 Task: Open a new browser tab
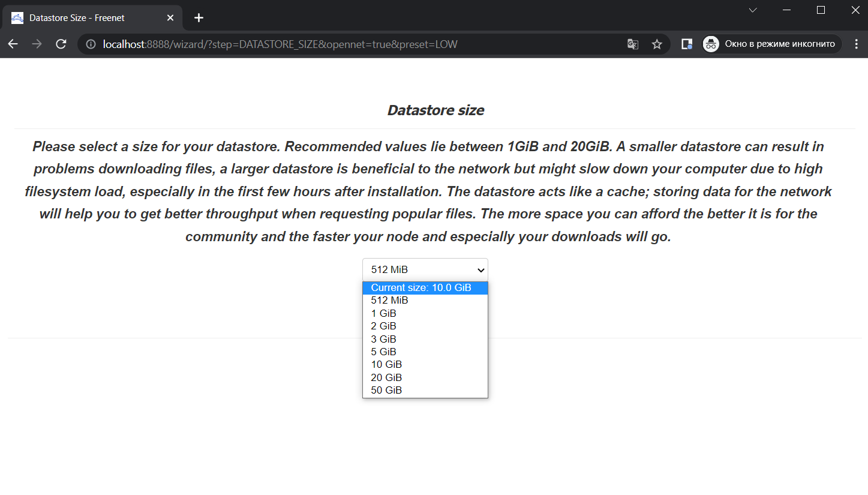[199, 18]
